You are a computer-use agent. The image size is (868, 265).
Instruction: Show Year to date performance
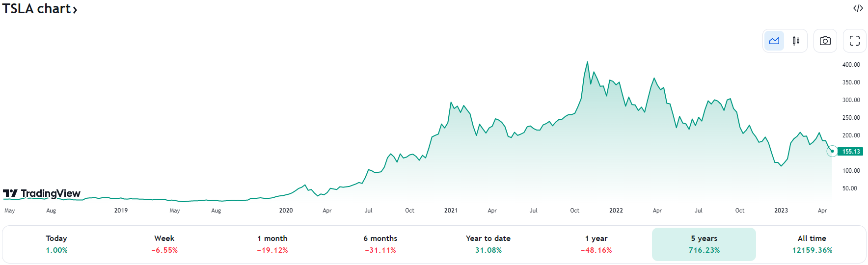[x=488, y=244]
